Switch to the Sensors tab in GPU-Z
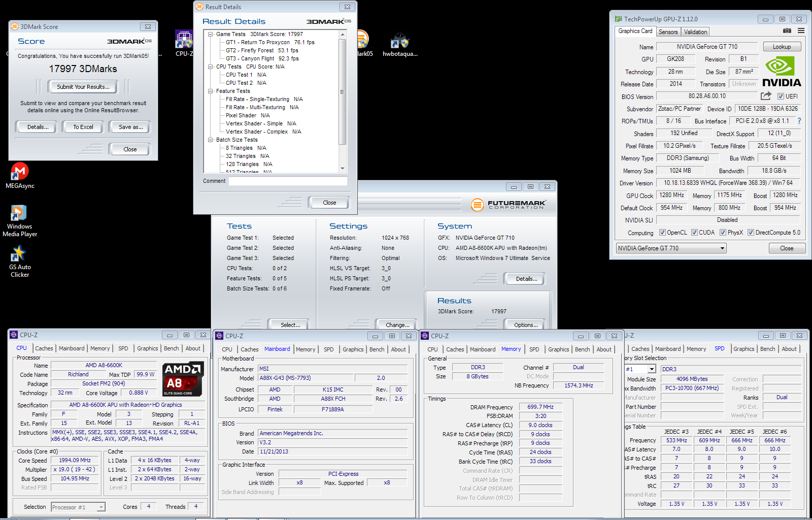 click(x=668, y=31)
